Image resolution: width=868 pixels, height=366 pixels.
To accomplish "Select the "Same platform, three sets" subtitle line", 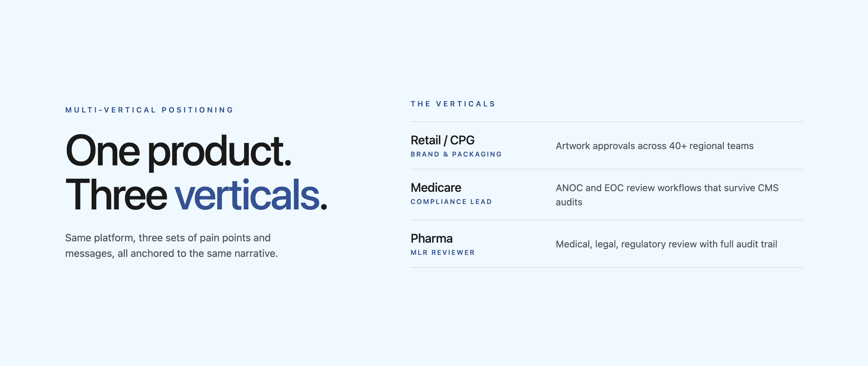I will coord(168,238).
